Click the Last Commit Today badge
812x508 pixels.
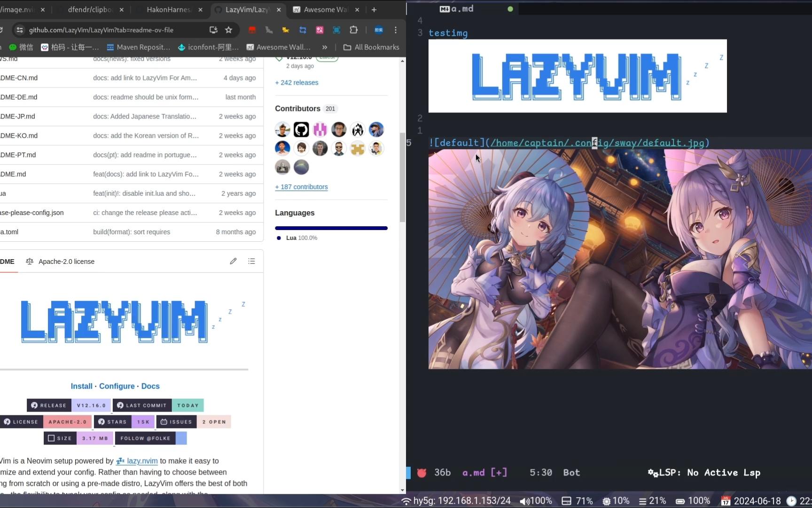(x=158, y=405)
